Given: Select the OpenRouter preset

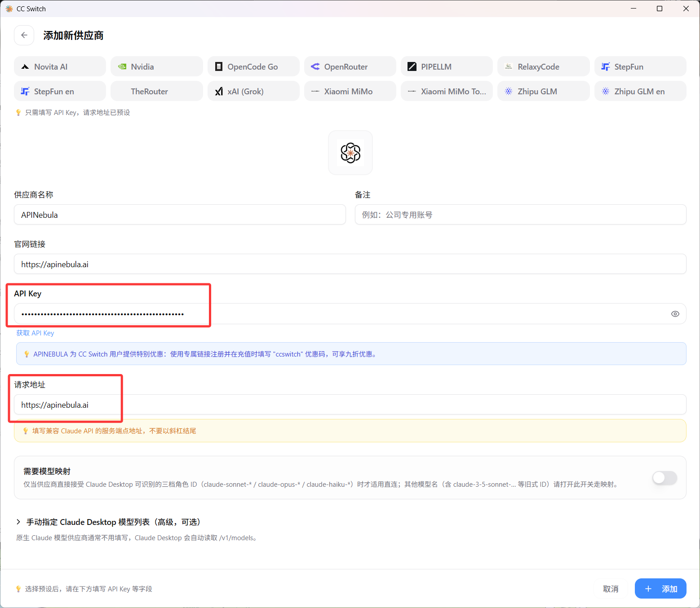Looking at the screenshot, I should [350, 66].
